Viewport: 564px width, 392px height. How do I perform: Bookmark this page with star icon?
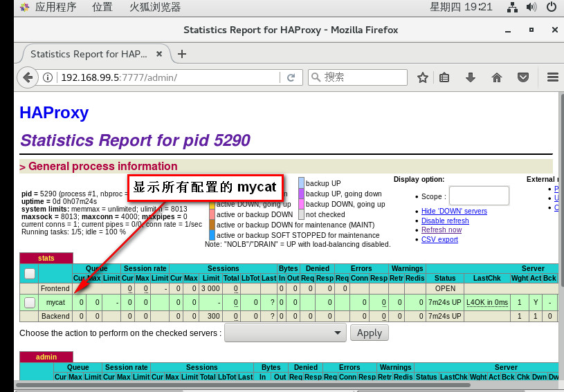(423, 77)
